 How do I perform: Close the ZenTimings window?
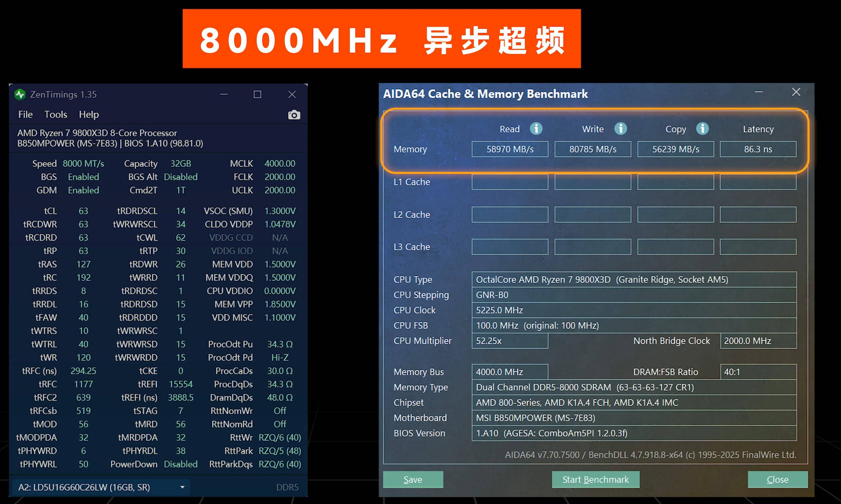(x=292, y=94)
